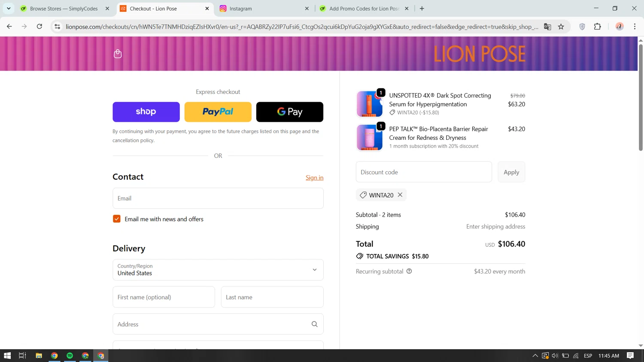
Task: Click the Discount code field
Action: click(424, 172)
